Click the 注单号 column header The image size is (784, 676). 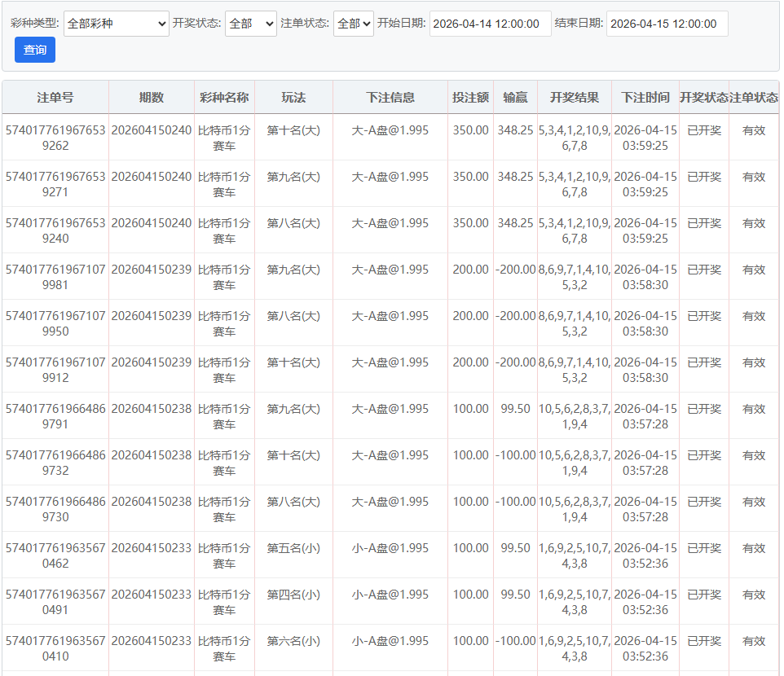coord(55,97)
